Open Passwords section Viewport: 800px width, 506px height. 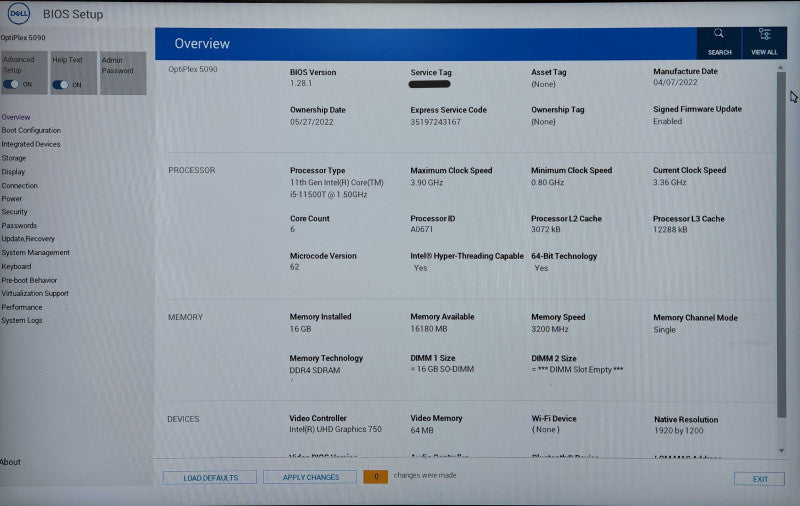19,225
